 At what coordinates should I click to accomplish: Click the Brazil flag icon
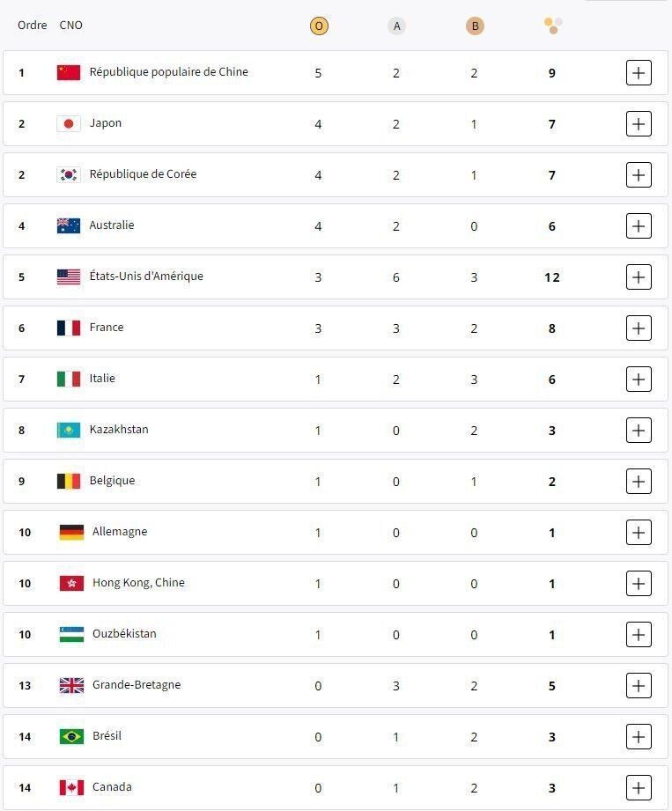point(71,736)
